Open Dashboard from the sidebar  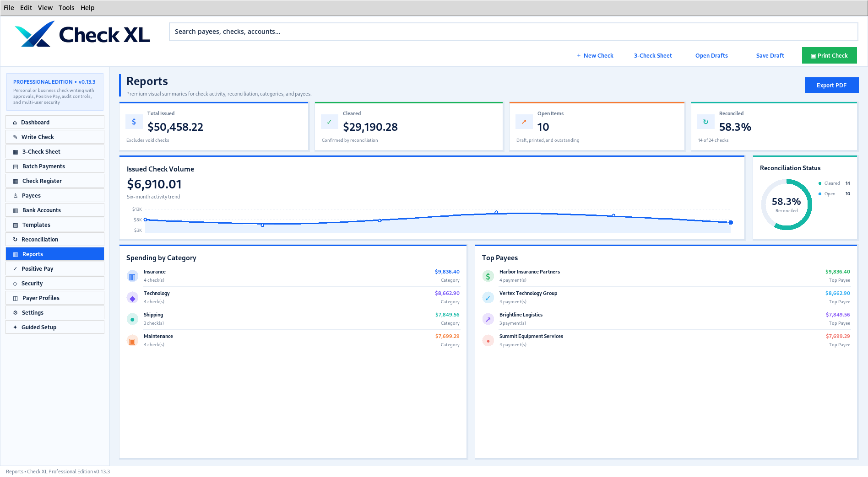click(55, 122)
